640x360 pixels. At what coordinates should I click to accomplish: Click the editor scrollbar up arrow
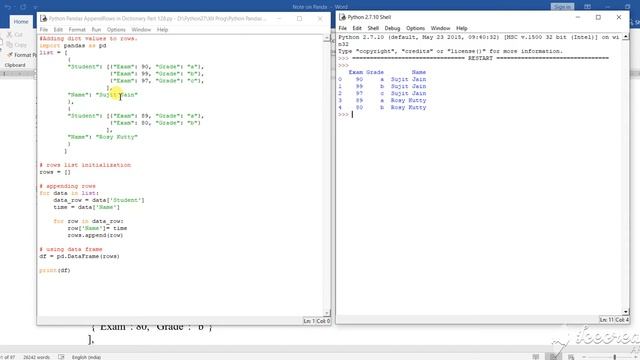point(327,38)
